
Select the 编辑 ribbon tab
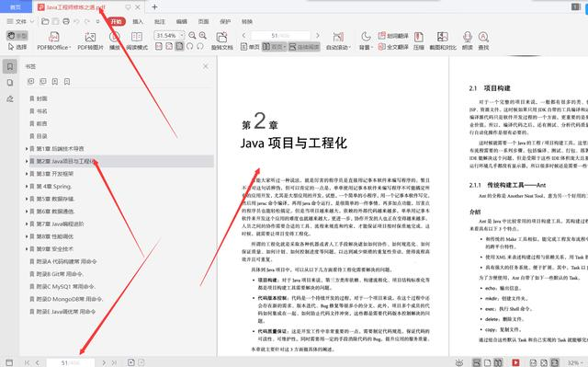tap(182, 21)
